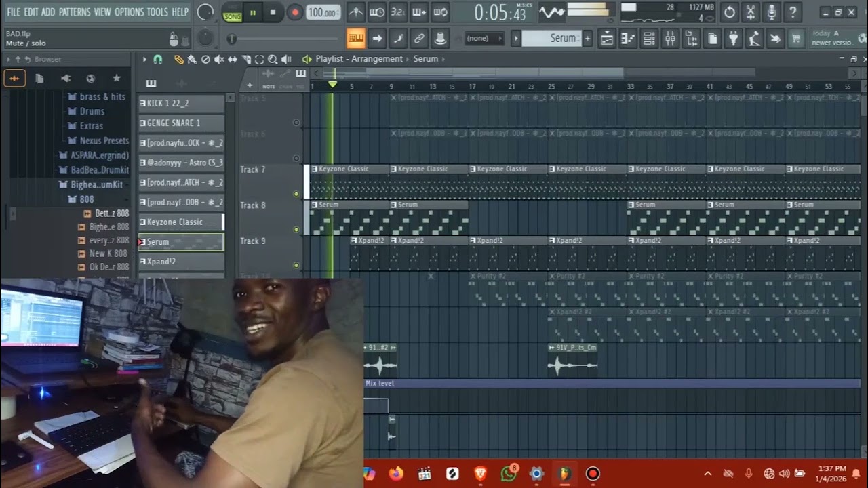Open the TOOLS menu

click(x=157, y=12)
